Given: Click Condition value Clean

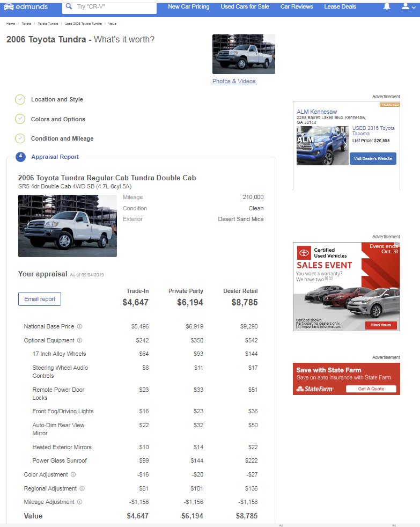Looking at the screenshot, I should click(256, 208).
